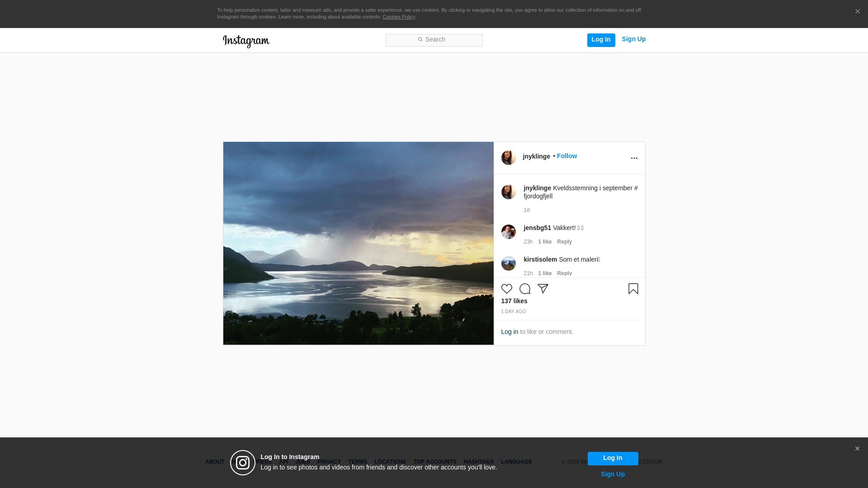Click the Instagram camera icon in login banner

[x=243, y=463]
